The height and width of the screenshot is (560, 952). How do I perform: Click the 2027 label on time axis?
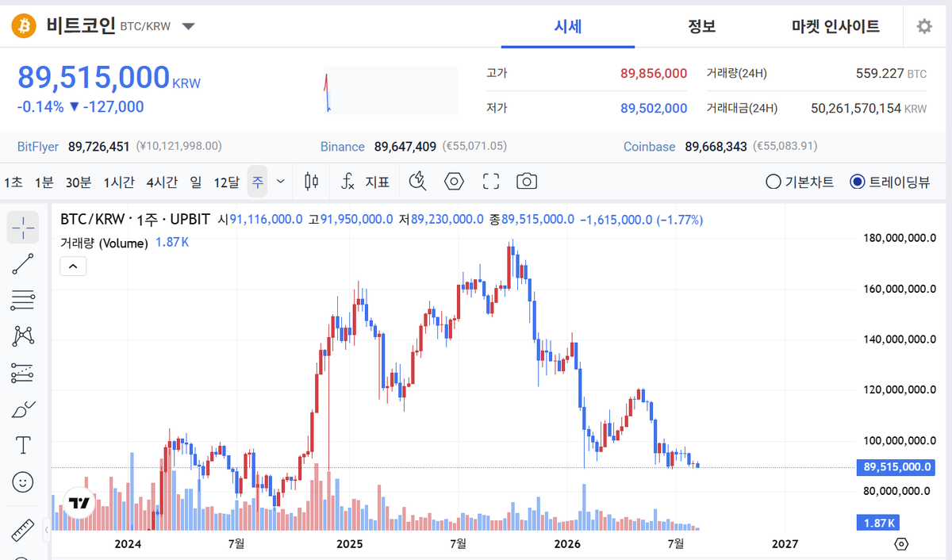pos(785,544)
